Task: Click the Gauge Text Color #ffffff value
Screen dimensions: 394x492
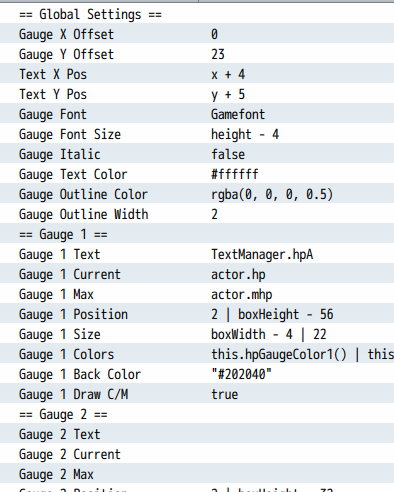Action: click(x=235, y=174)
